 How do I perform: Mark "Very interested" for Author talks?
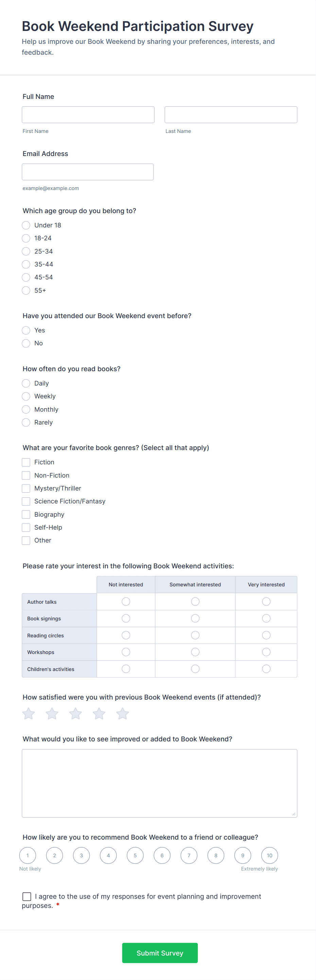click(x=266, y=601)
